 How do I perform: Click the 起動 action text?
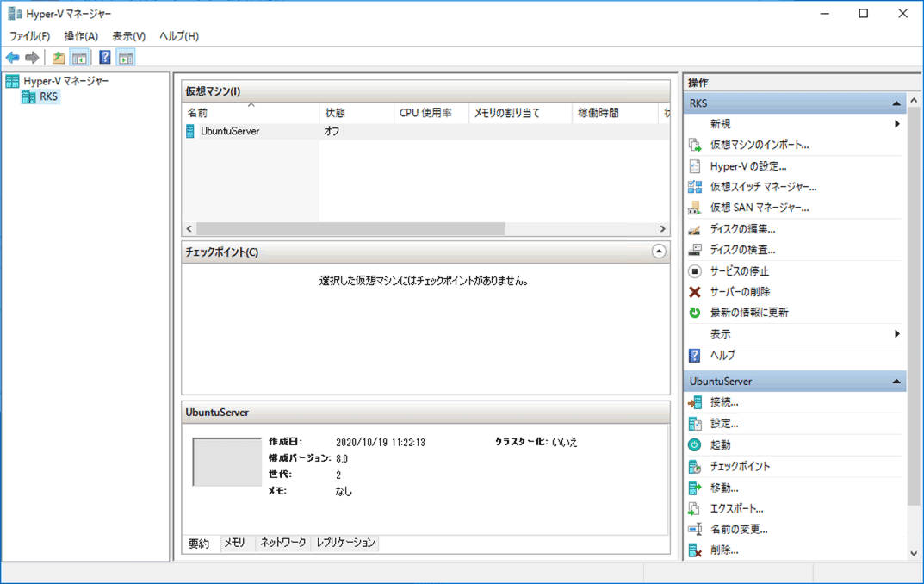pos(720,445)
